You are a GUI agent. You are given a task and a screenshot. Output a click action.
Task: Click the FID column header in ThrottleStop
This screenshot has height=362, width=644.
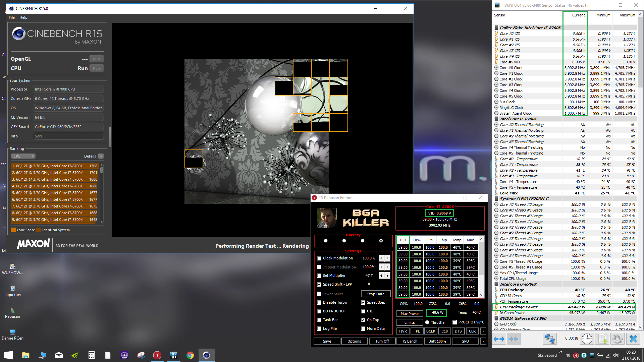403,240
